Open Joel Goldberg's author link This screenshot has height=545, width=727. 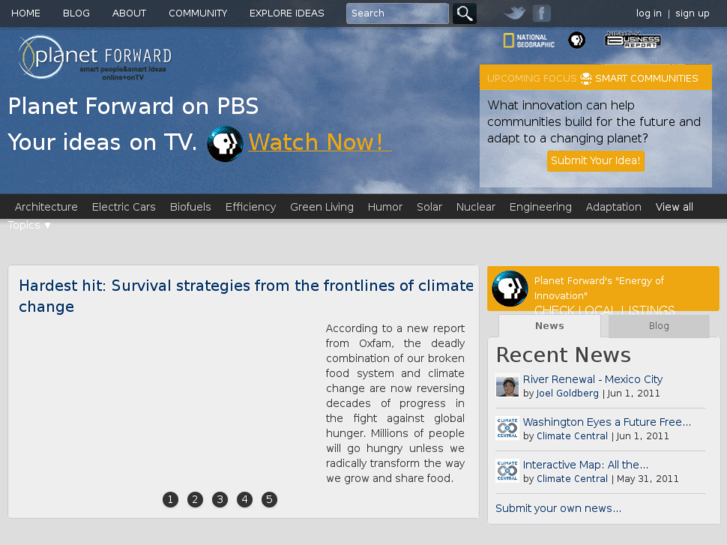click(567, 393)
